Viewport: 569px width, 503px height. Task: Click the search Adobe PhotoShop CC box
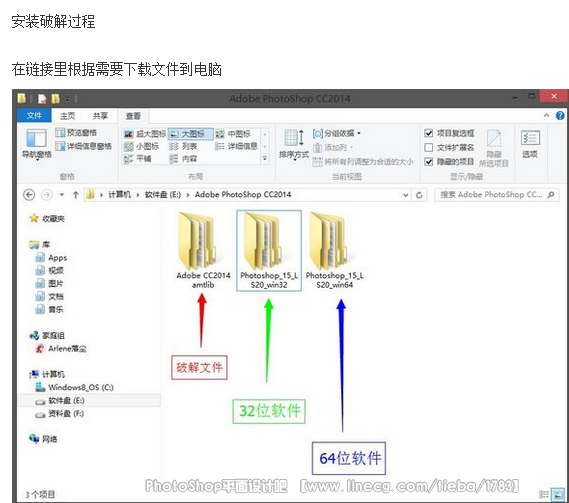[496, 195]
